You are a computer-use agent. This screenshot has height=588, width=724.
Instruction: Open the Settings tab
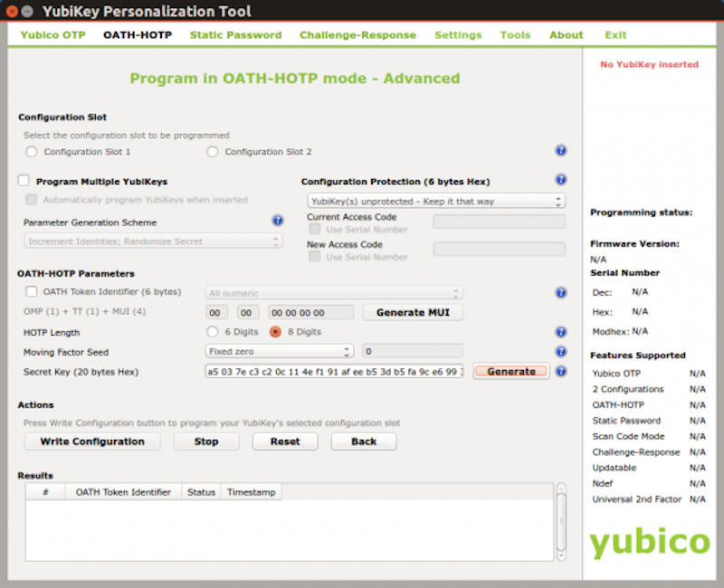(458, 35)
